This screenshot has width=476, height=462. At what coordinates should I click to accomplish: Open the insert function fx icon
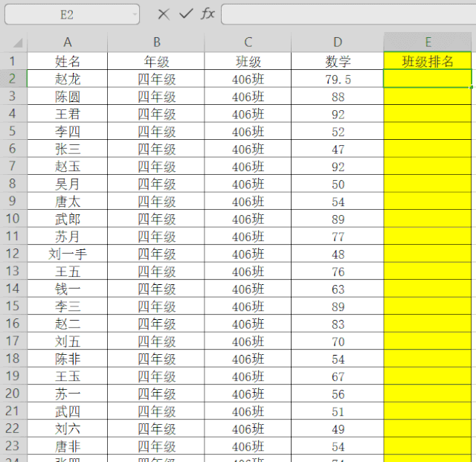208,14
